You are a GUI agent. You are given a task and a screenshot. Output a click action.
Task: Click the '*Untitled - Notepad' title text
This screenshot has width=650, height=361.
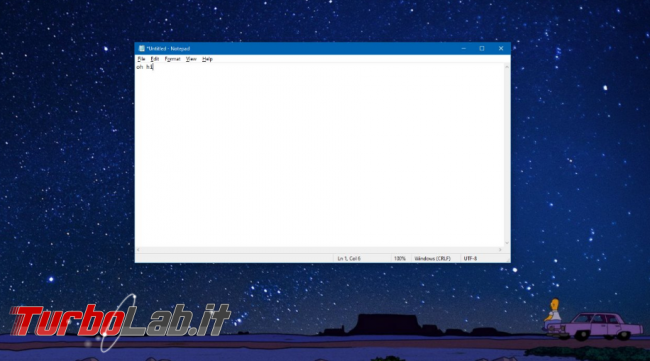click(168, 49)
